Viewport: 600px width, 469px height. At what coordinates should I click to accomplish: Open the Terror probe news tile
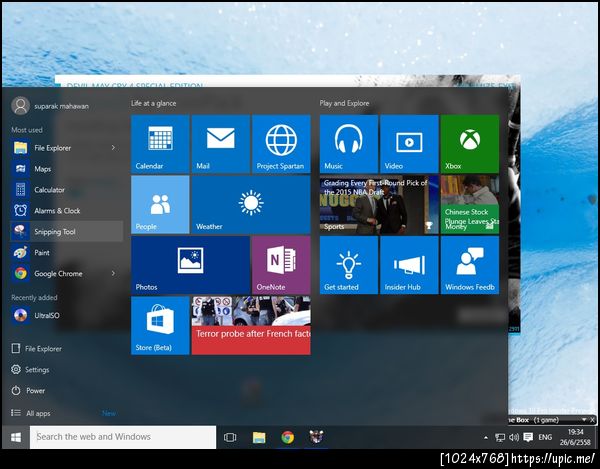[x=251, y=326]
